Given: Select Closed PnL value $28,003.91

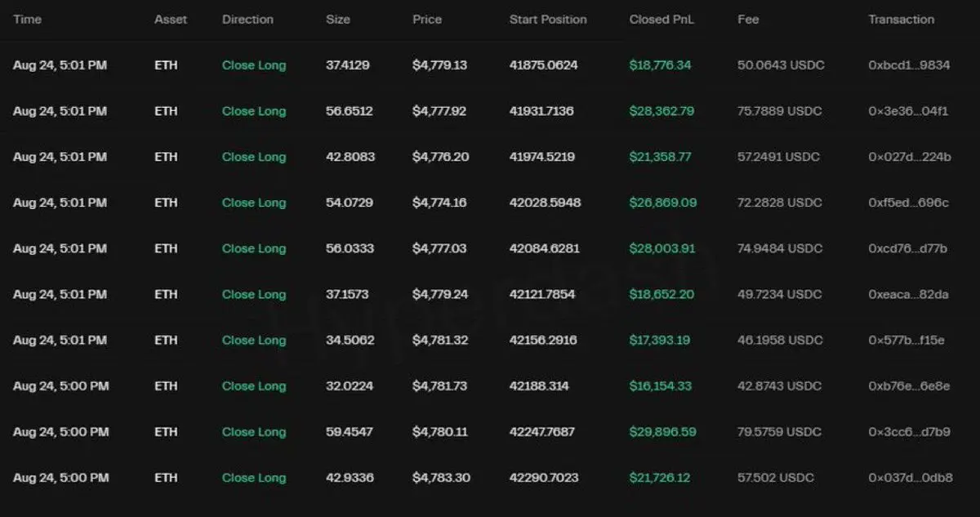Looking at the screenshot, I should (x=662, y=248).
